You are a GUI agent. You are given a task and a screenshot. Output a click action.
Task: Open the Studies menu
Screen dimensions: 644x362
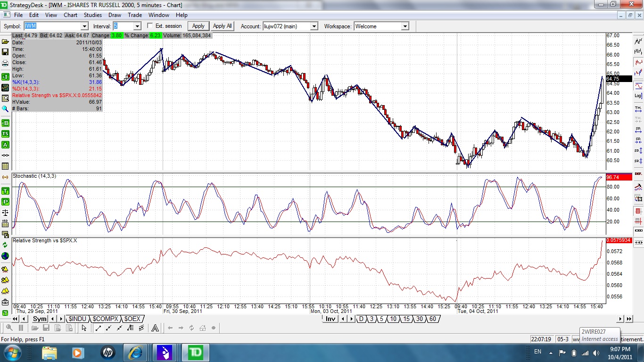[x=93, y=15]
